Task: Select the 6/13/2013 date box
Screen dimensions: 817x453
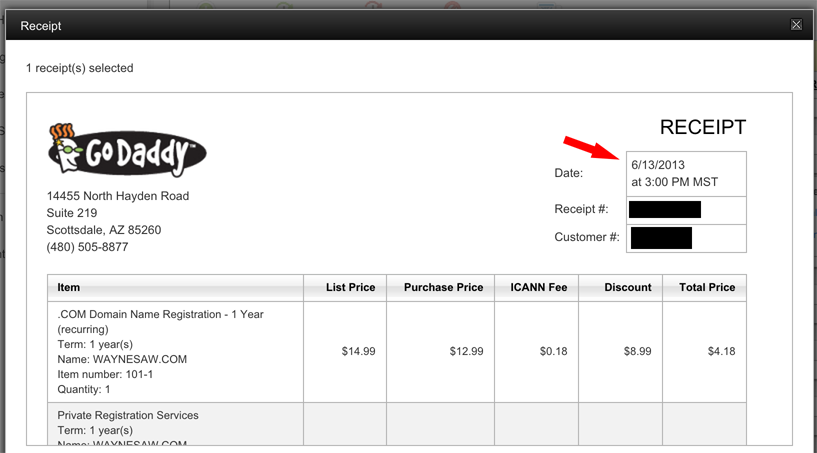Action: click(686, 174)
